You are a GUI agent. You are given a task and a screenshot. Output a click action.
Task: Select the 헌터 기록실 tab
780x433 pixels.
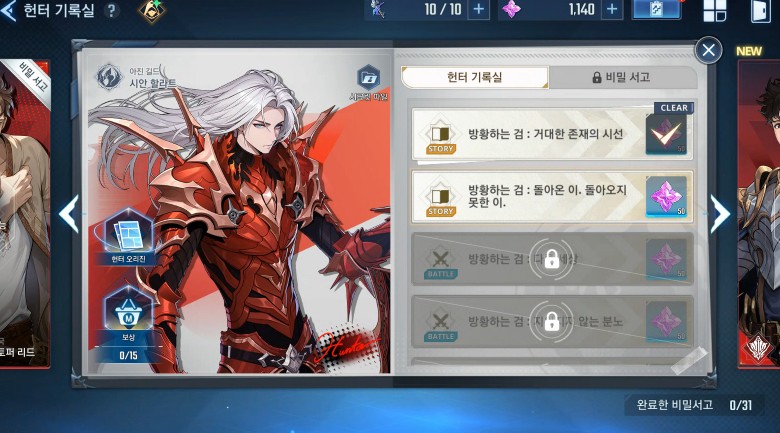[x=475, y=77]
